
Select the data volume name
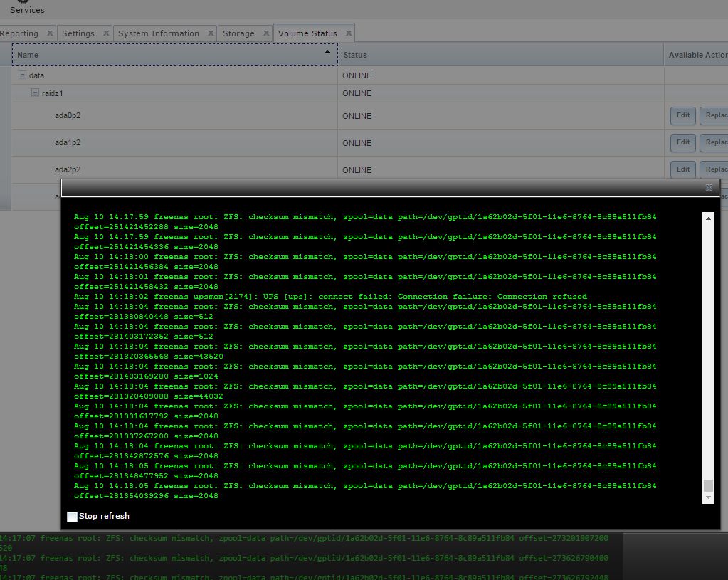(36, 75)
